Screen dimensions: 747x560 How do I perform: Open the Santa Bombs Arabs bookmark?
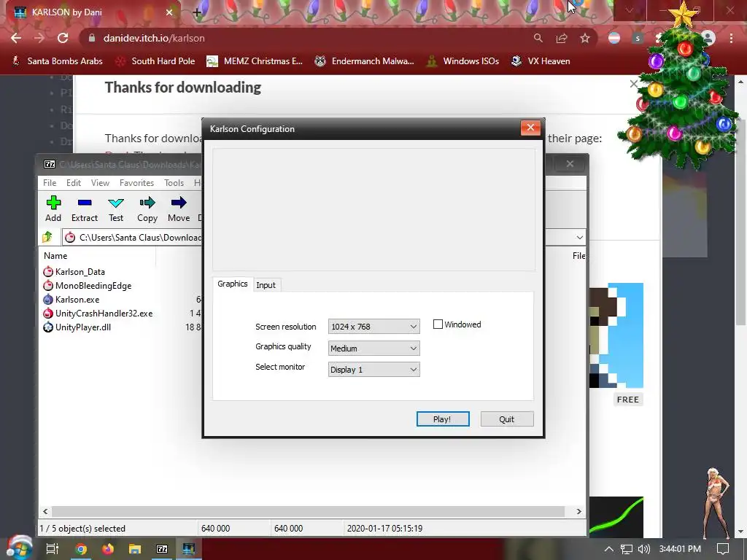pyautogui.click(x=57, y=61)
